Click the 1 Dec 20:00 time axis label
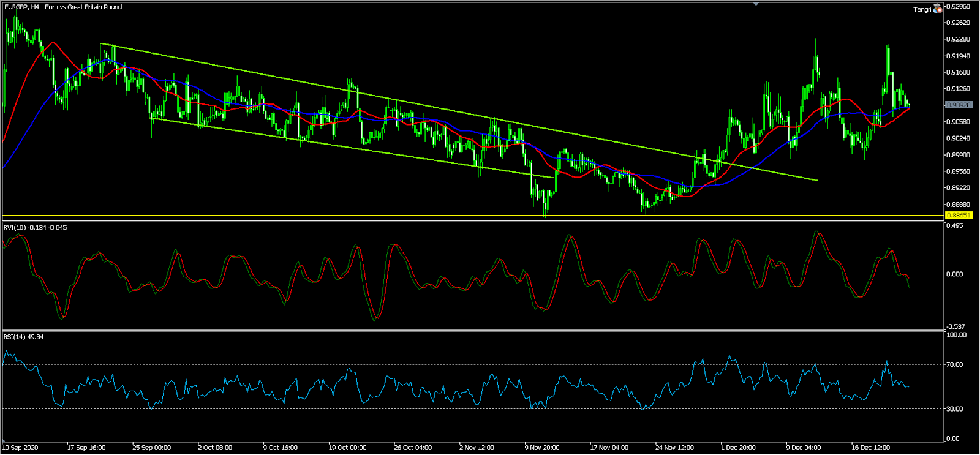980x455 pixels. click(738, 448)
